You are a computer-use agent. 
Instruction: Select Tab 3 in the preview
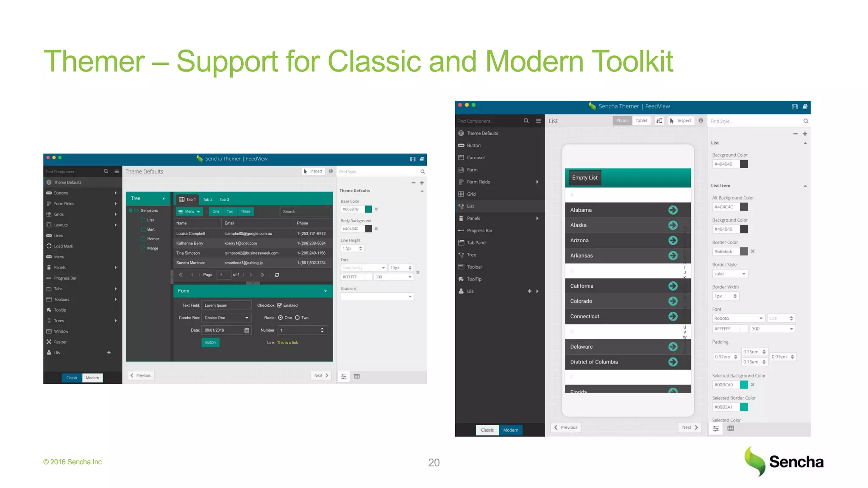click(224, 200)
